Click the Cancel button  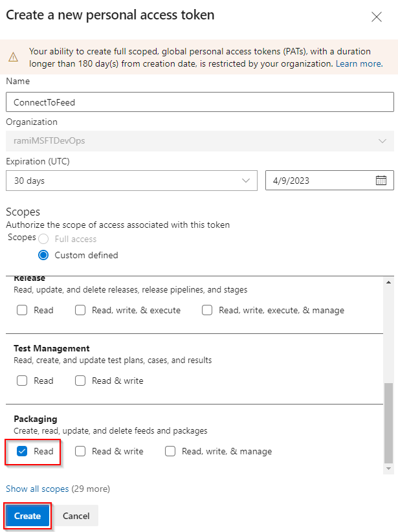tap(76, 516)
